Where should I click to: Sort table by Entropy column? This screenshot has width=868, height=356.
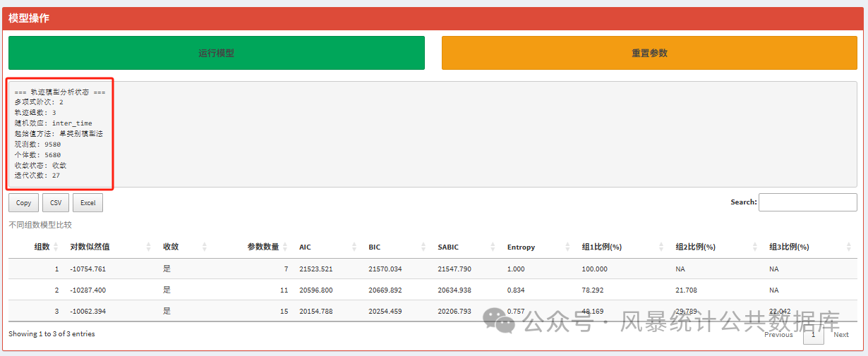(x=537, y=247)
